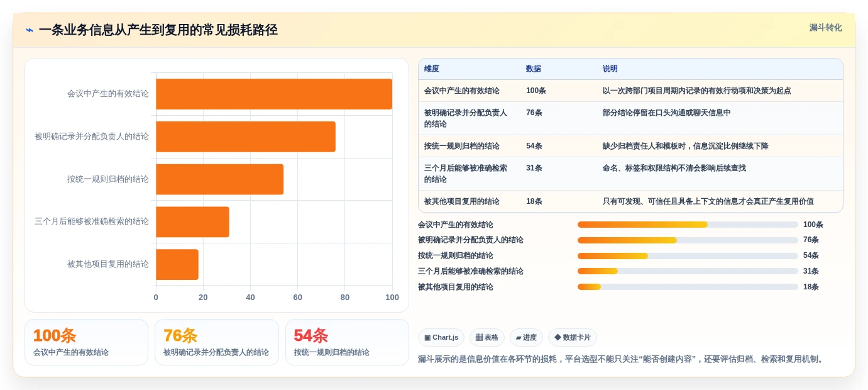Click description 部分结论停留在口头沟通或聊天信息中

(x=667, y=113)
